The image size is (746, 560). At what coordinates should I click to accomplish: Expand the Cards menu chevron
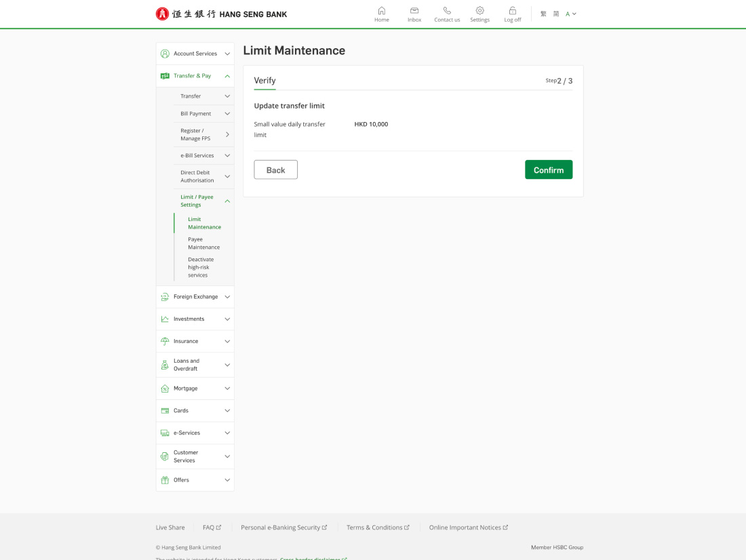pyautogui.click(x=227, y=411)
